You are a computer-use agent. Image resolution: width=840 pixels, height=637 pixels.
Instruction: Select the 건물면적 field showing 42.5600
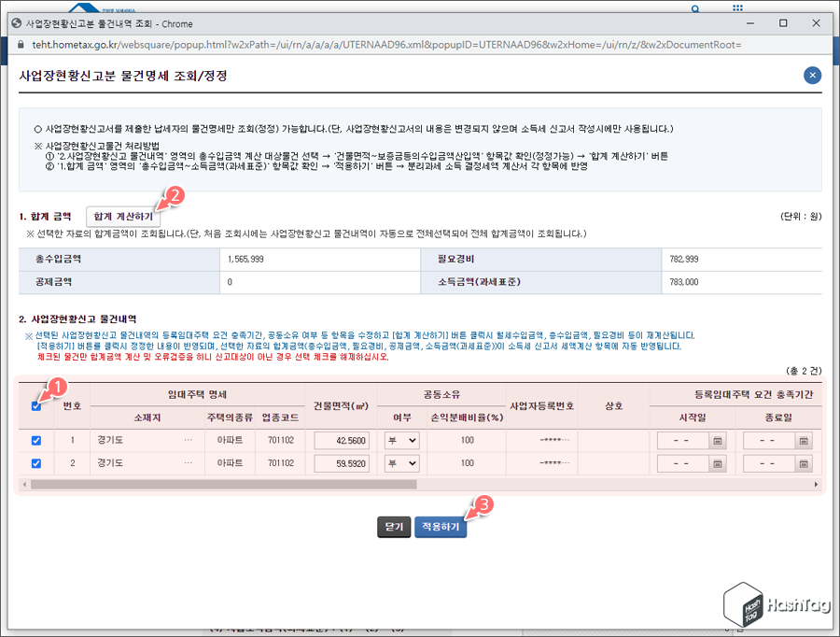[342, 440]
